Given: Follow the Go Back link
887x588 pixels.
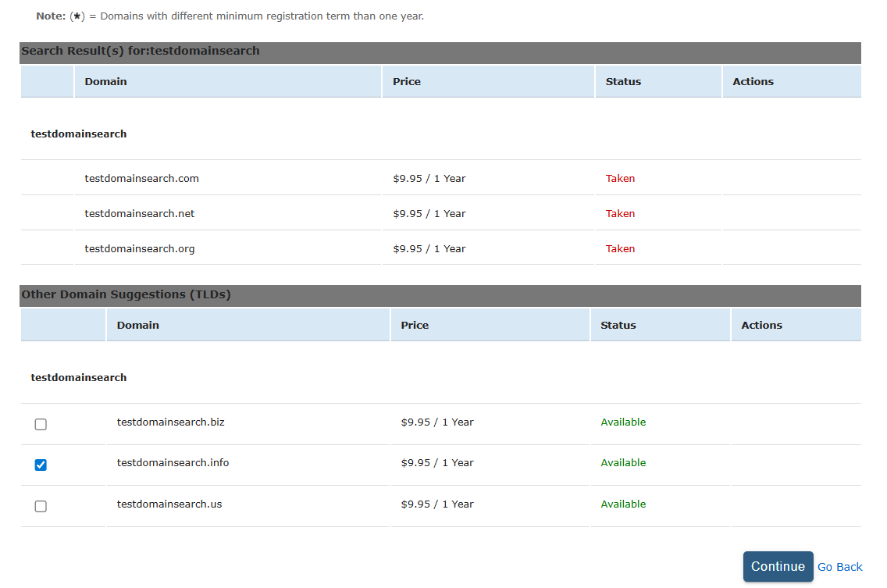Looking at the screenshot, I should 839,567.
